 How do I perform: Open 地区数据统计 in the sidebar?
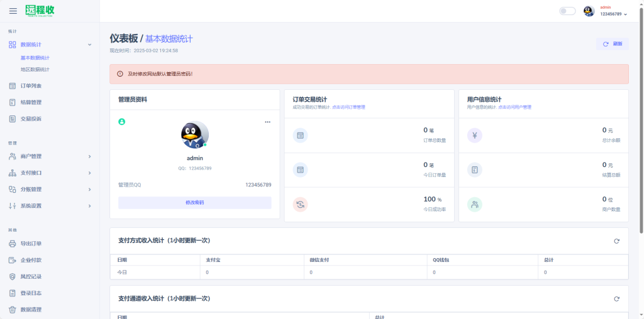point(35,70)
